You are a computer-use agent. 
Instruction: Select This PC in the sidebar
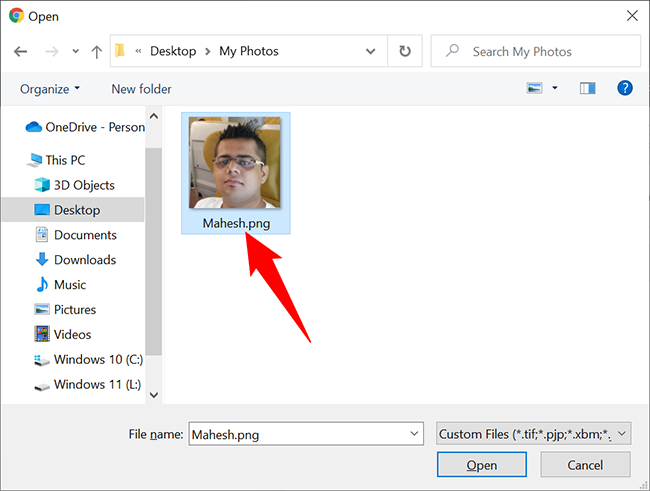coord(56,160)
